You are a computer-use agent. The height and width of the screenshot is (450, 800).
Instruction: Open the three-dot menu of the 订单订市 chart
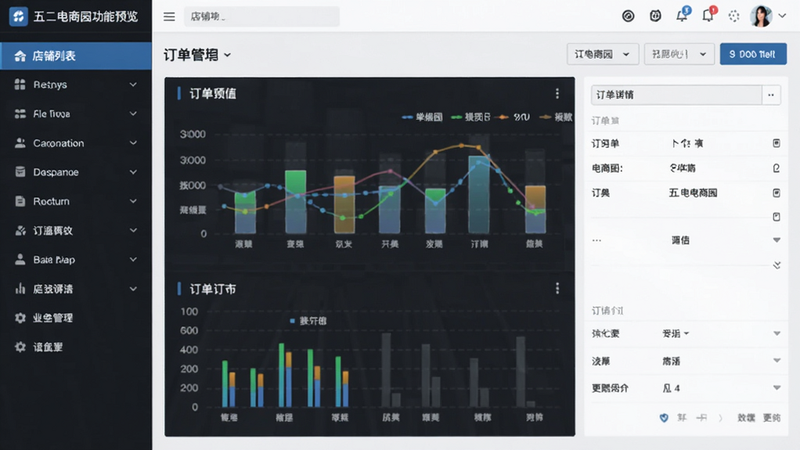557,289
